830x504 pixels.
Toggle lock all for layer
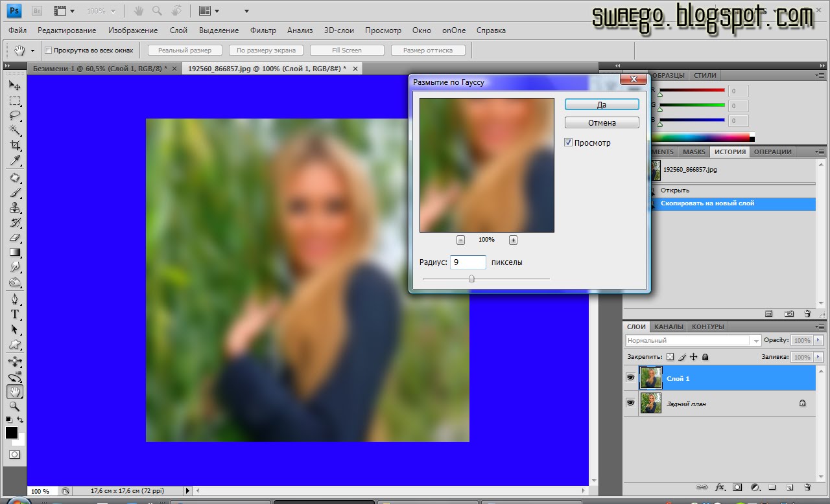coord(705,357)
